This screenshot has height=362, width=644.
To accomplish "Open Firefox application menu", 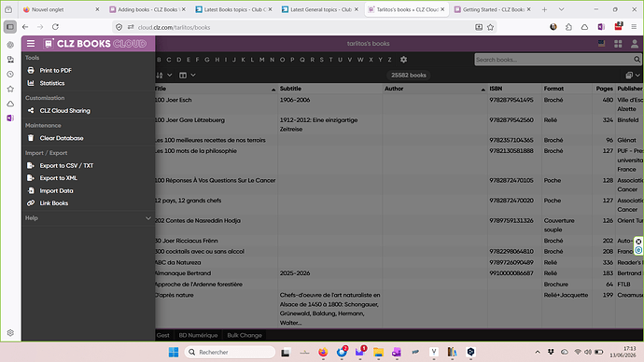I will (634, 27).
